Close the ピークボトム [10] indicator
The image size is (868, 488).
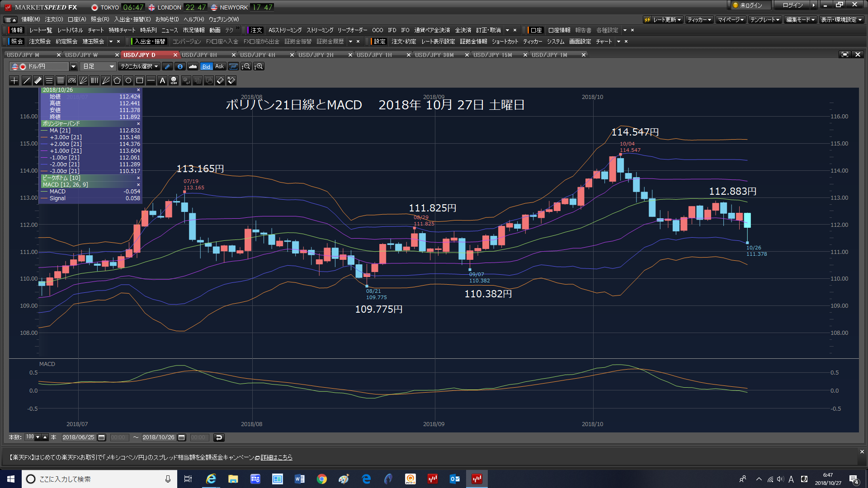pyautogui.click(x=138, y=178)
